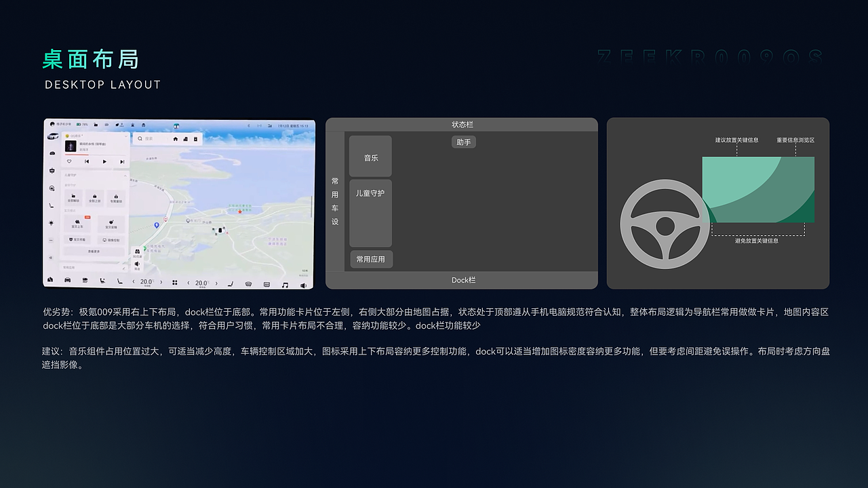
Task: Click the light bulb icon in left sidebar
Action: point(51,222)
